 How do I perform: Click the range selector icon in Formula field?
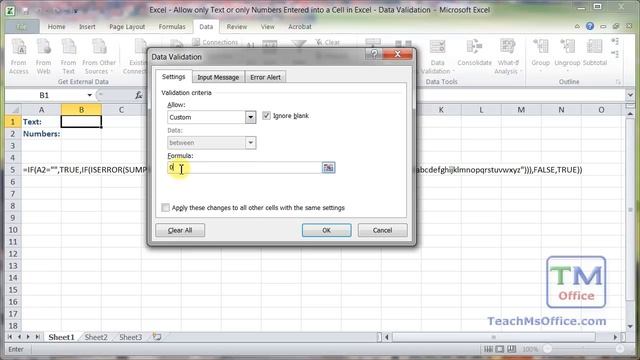click(x=328, y=167)
